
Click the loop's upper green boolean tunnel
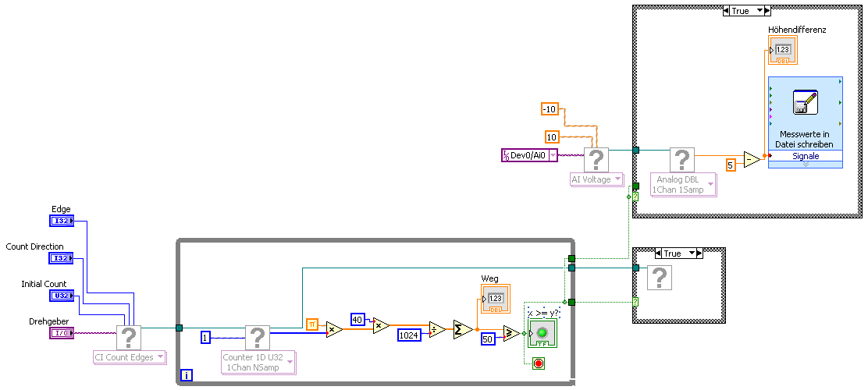pyautogui.click(x=572, y=258)
